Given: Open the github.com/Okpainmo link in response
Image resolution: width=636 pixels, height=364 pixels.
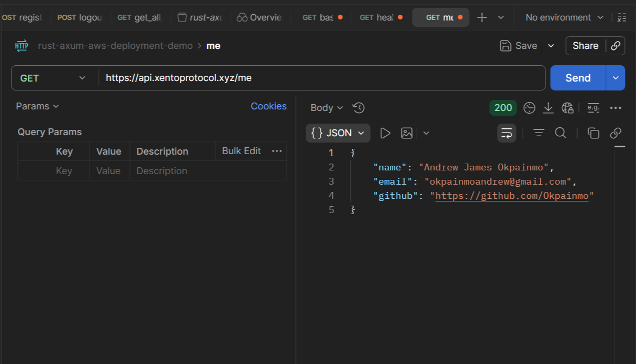Looking at the screenshot, I should click(x=512, y=196).
